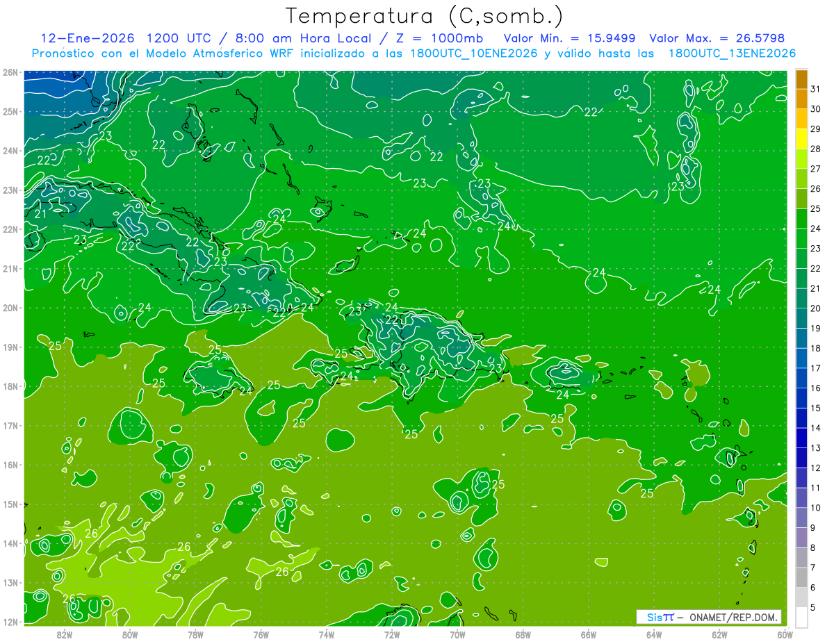The width and height of the screenshot is (834, 644).
Task: Click the colorbar label "31"
Action: 815,89
